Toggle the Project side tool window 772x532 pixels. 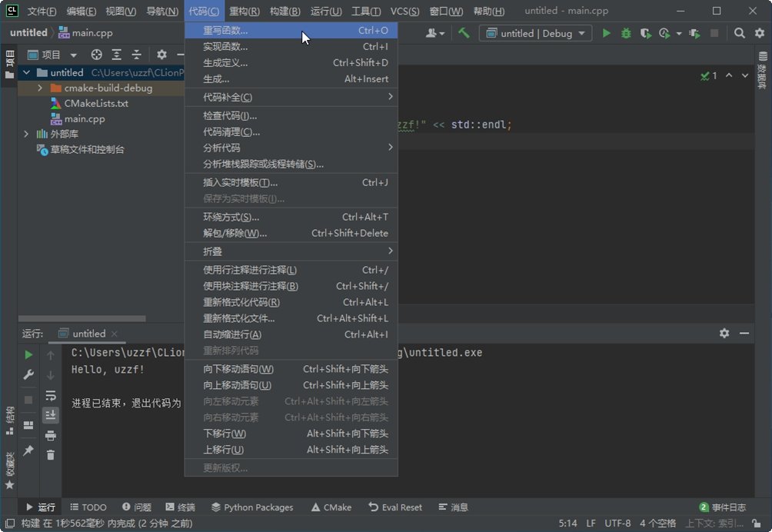pos(9,65)
